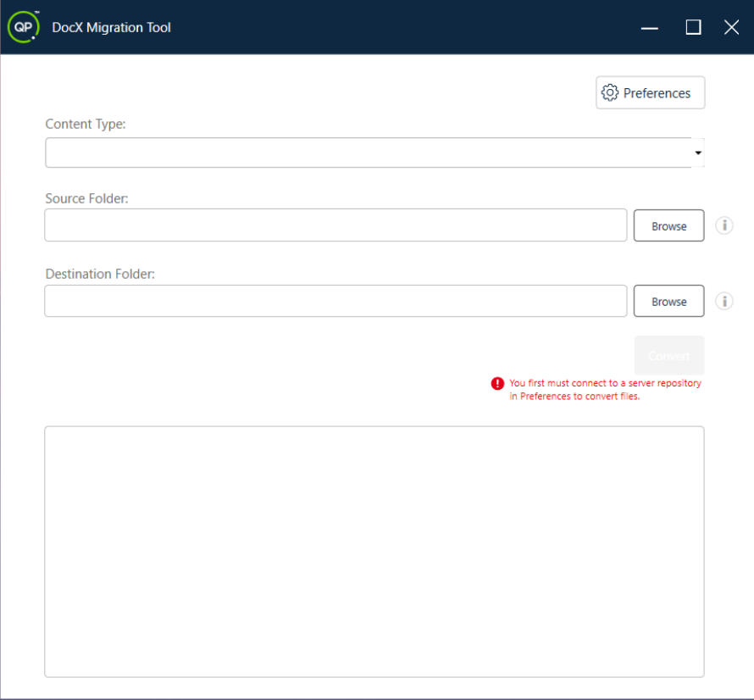Click the disabled Convert button
The height and width of the screenshot is (700, 754).
tap(669, 356)
